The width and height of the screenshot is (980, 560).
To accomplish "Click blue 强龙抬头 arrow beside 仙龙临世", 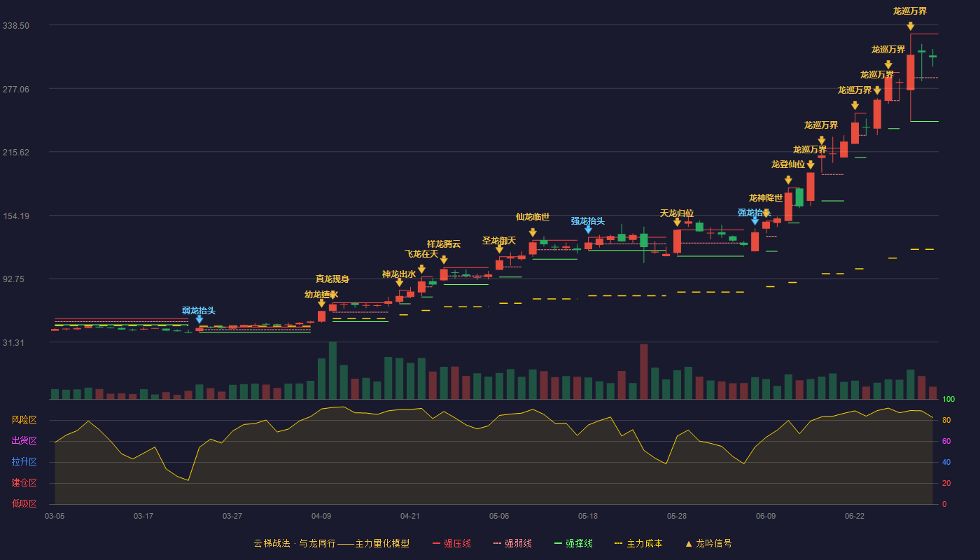I will click(588, 229).
